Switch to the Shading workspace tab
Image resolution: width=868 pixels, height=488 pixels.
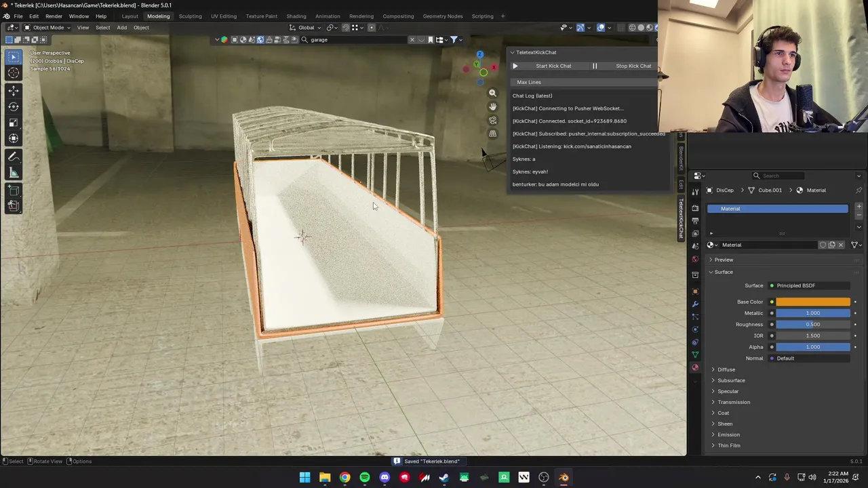[x=296, y=16]
